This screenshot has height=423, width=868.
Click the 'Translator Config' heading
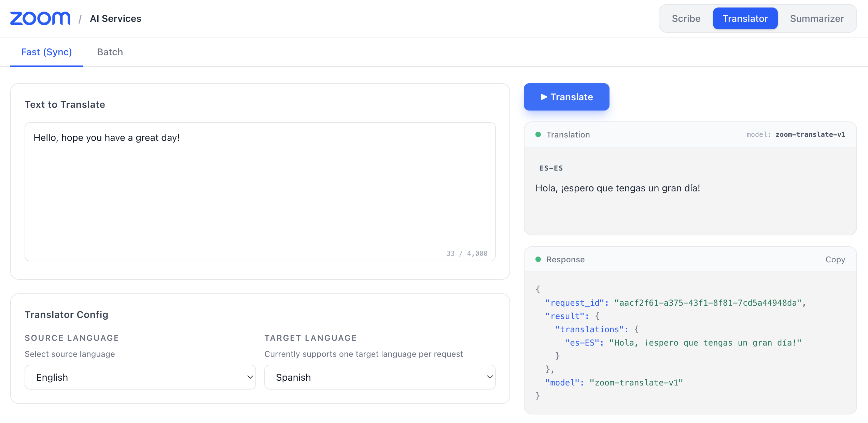tap(67, 315)
